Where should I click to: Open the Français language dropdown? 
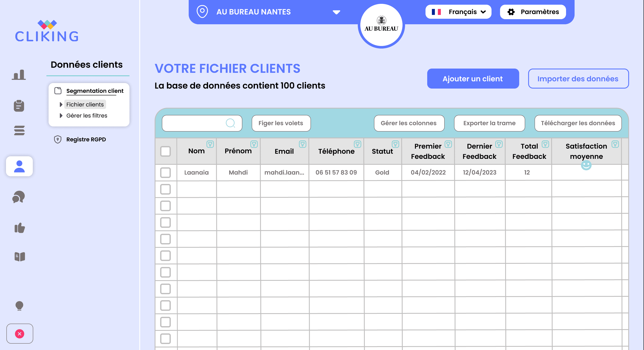[458, 12]
